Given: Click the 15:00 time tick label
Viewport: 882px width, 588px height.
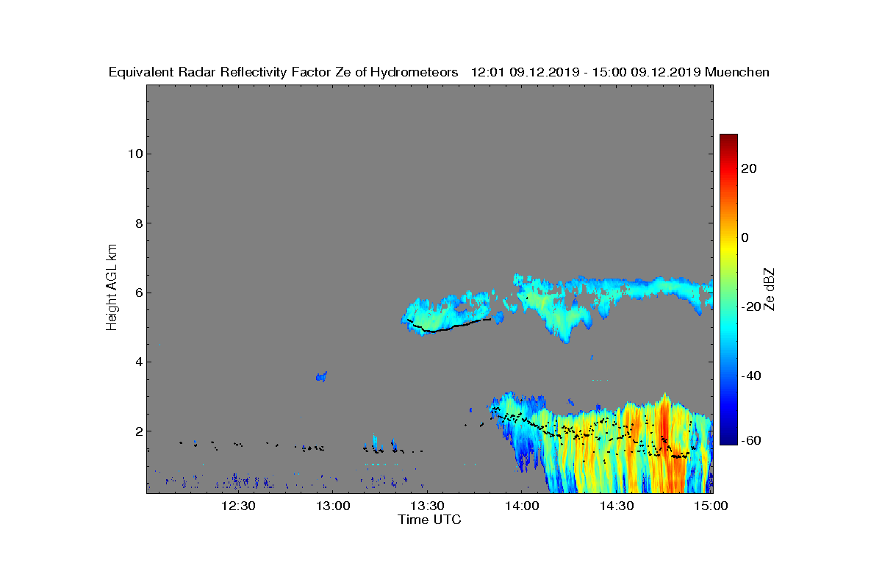Looking at the screenshot, I should [x=712, y=506].
